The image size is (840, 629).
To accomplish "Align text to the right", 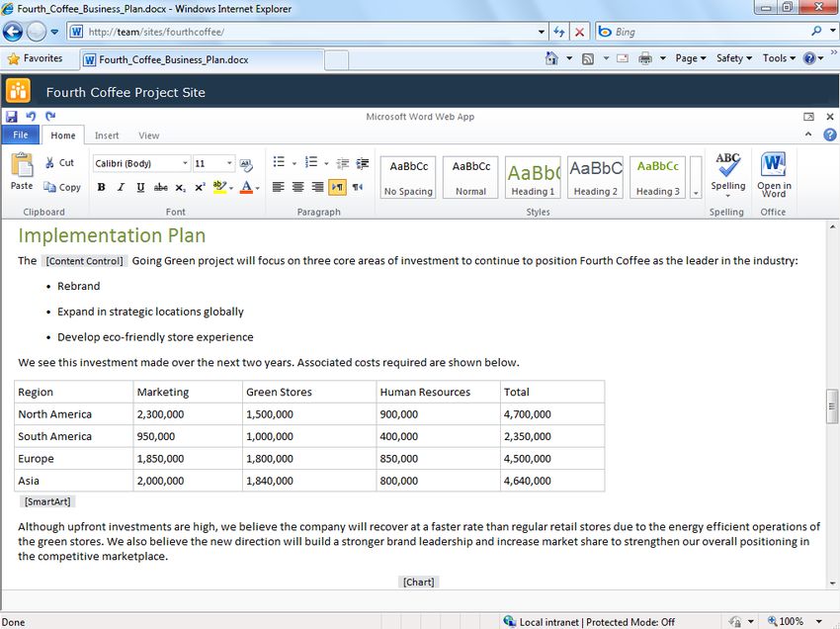I will coord(317,187).
